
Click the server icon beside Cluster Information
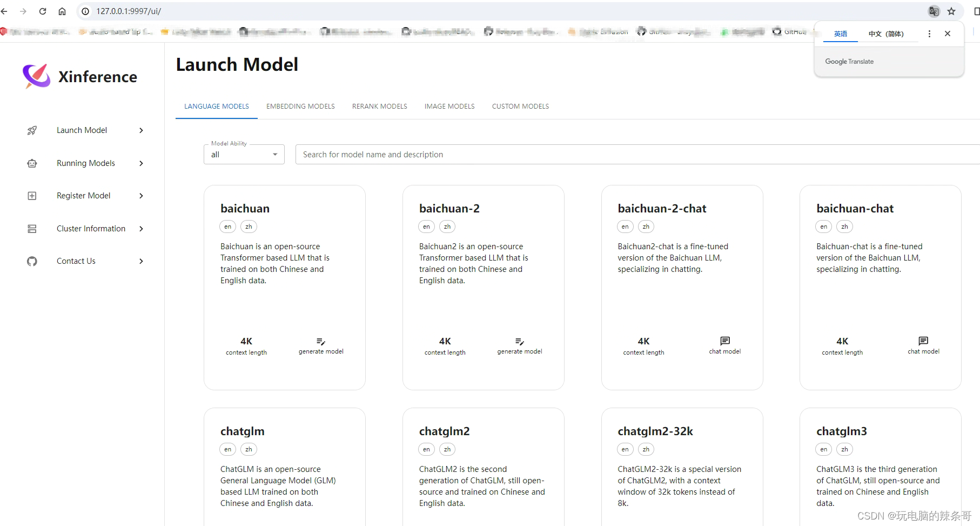point(32,229)
